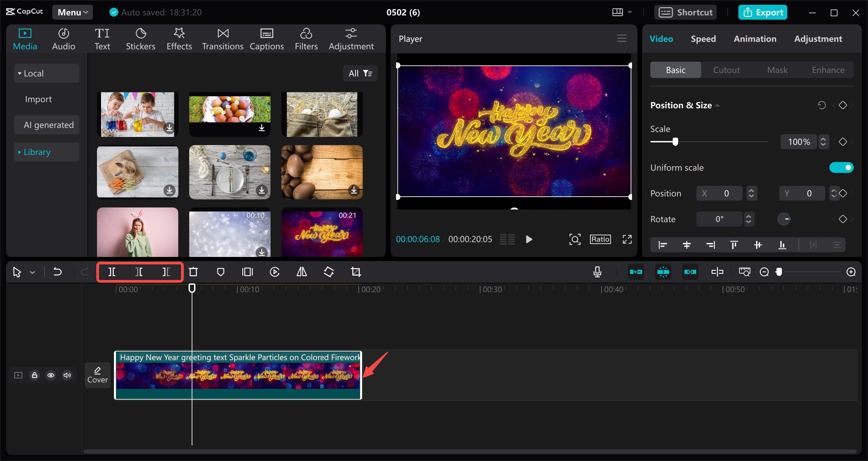
Task: Delete the selected clip with the trash icon
Action: [194, 272]
